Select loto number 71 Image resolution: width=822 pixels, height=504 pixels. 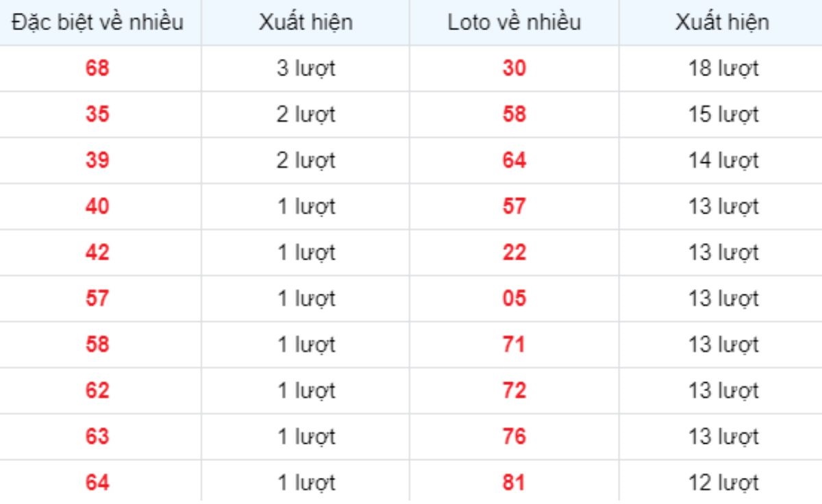[514, 344]
